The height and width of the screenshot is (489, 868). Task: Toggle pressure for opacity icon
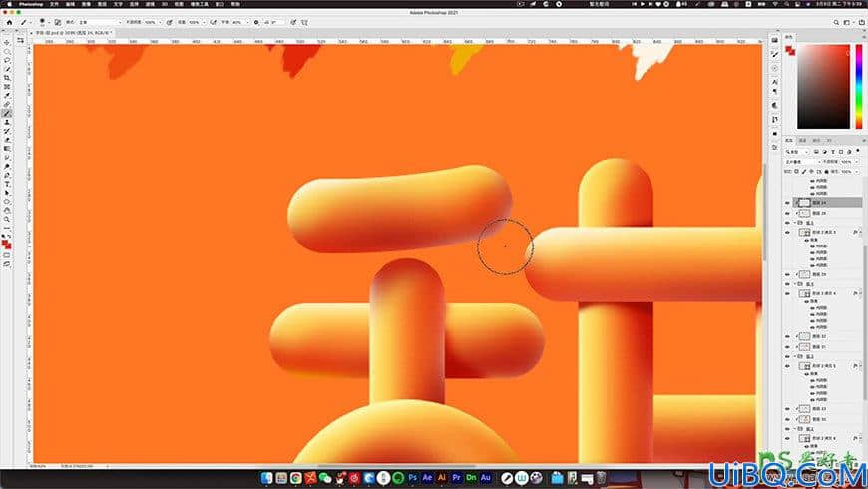click(169, 22)
